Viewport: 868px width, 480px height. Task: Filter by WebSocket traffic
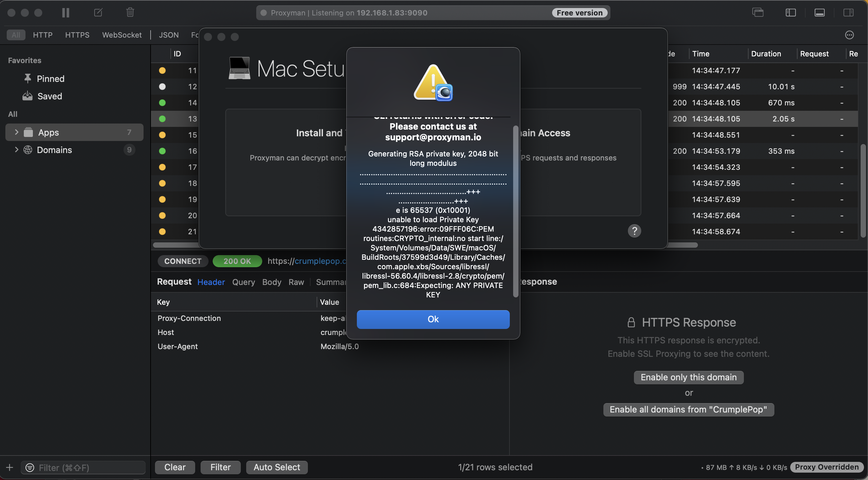click(122, 35)
